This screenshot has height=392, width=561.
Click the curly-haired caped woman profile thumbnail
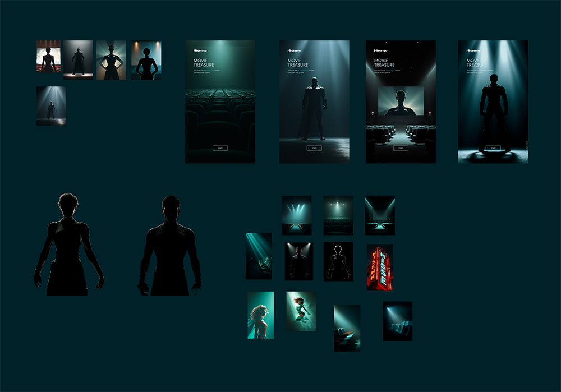point(260,315)
